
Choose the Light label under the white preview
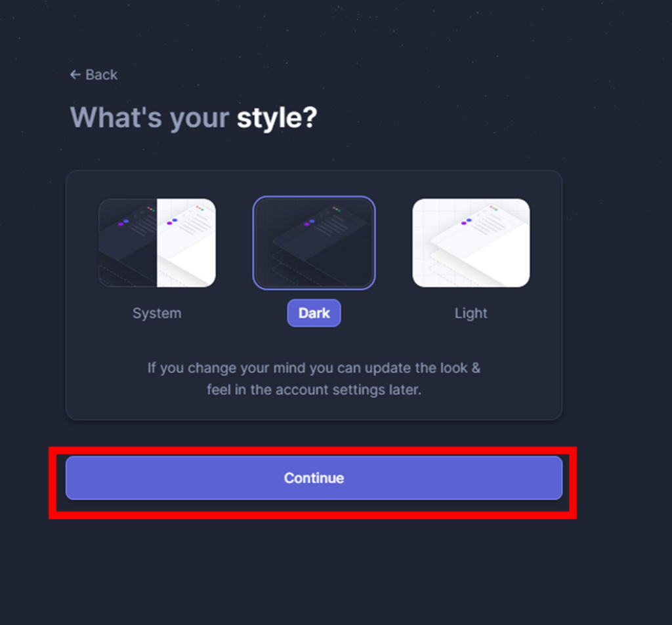tap(471, 313)
